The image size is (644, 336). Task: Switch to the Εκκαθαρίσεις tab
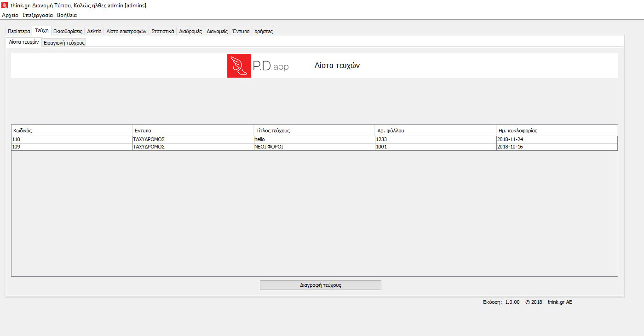(x=68, y=32)
